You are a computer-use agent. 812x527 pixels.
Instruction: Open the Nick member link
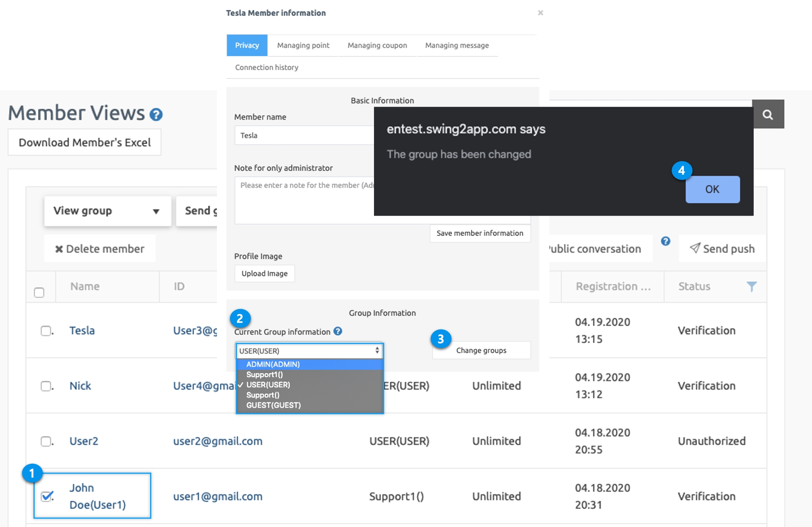click(x=80, y=386)
